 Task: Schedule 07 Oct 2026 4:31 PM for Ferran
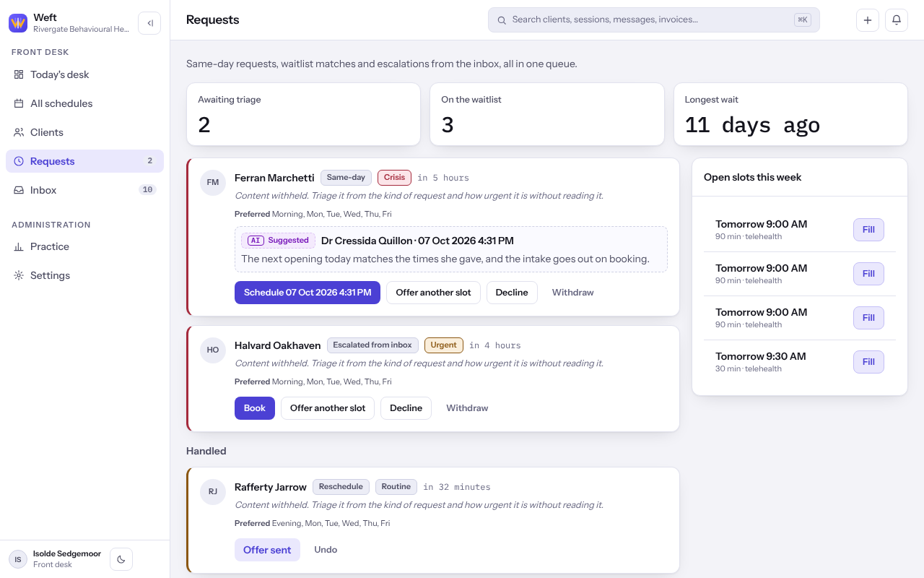click(308, 293)
